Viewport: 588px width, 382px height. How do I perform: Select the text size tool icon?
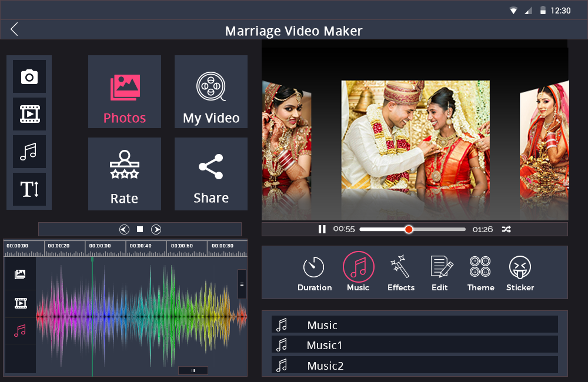[29, 189]
